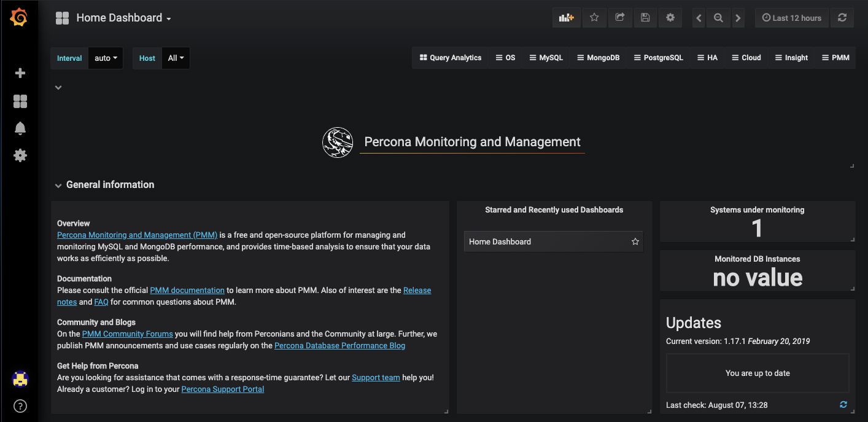The width and height of the screenshot is (868, 422).
Task: Open the PostgreSQL dashboards menu
Action: 658,58
